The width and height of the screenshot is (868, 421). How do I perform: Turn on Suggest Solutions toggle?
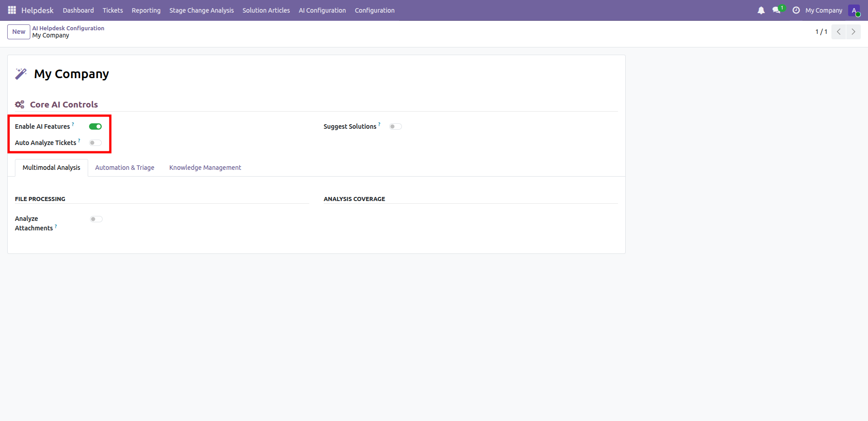coord(396,126)
